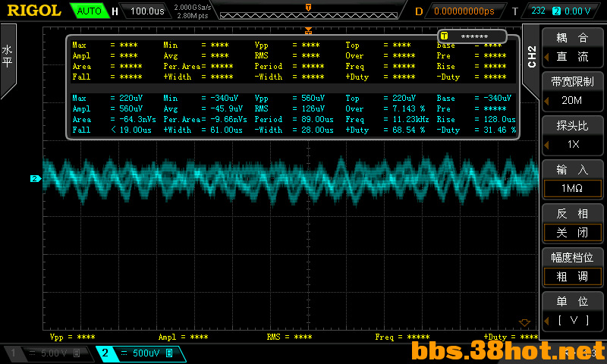This screenshot has height=364, width=607.
Task: Open the CH2 menu tab
Action: 532,57
